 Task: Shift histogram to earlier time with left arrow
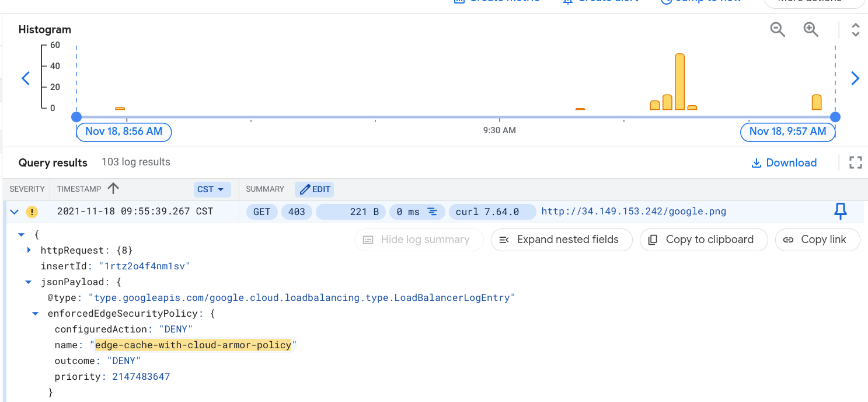[26, 78]
